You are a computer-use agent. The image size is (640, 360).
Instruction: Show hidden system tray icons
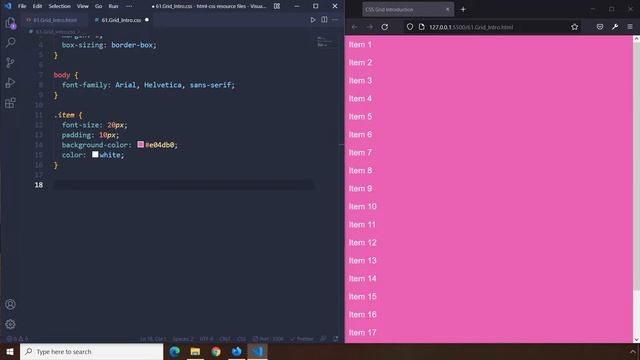point(633,351)
